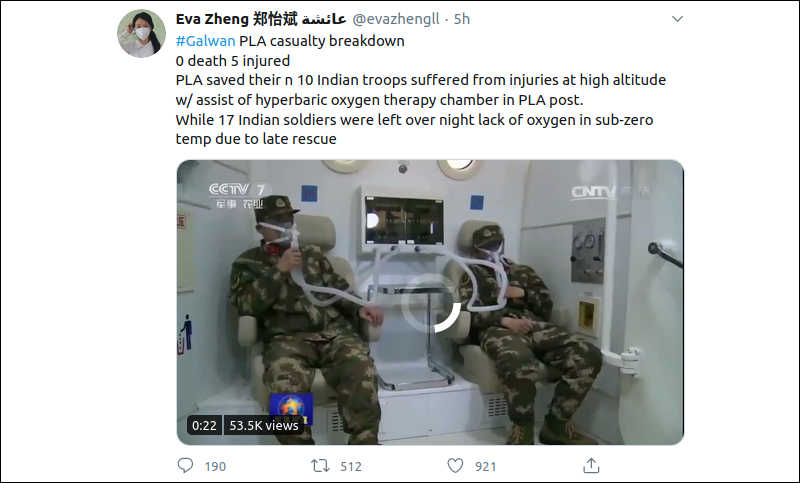Click the 0:22 video duration badge
800x483 pixels.
[x=204, y=425]
